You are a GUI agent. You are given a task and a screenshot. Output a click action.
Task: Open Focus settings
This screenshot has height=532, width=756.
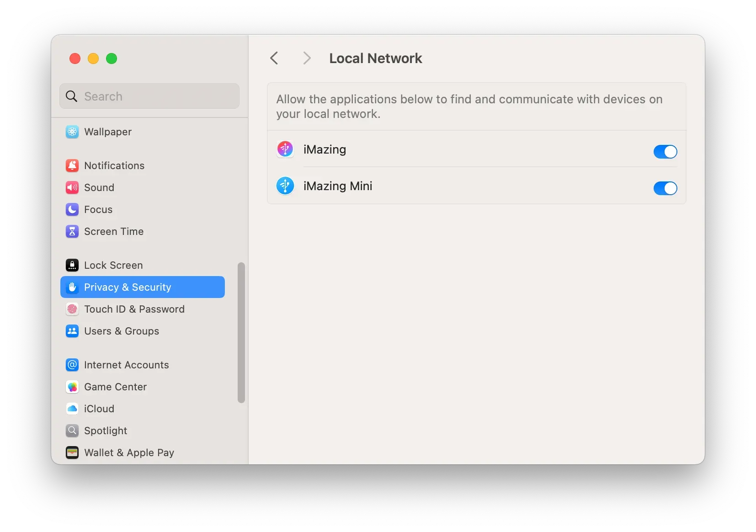[99, 209]
